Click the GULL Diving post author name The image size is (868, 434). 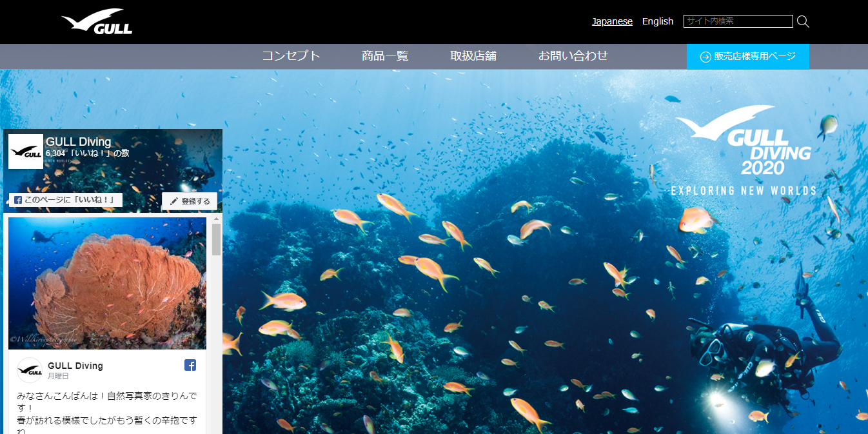[75, 366]
